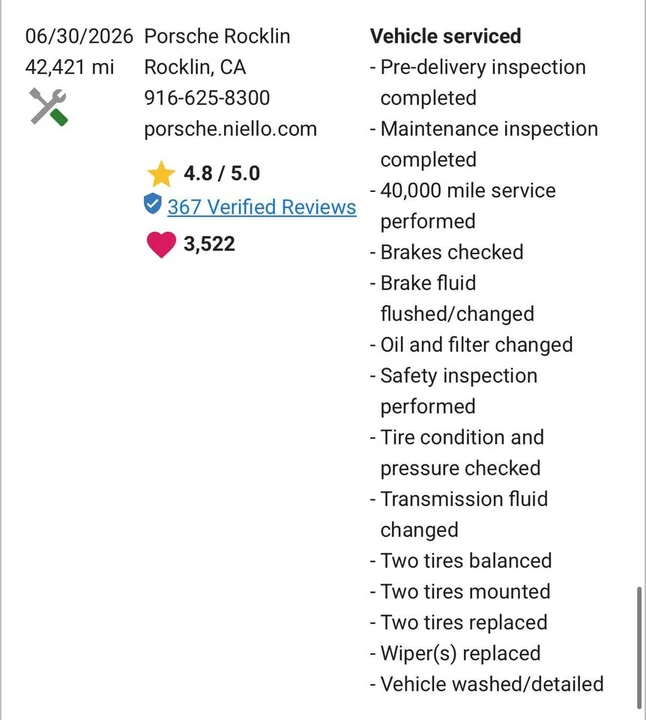Click the Vehicle serviced heading
The image size is (646, 720).
point(445,36)
